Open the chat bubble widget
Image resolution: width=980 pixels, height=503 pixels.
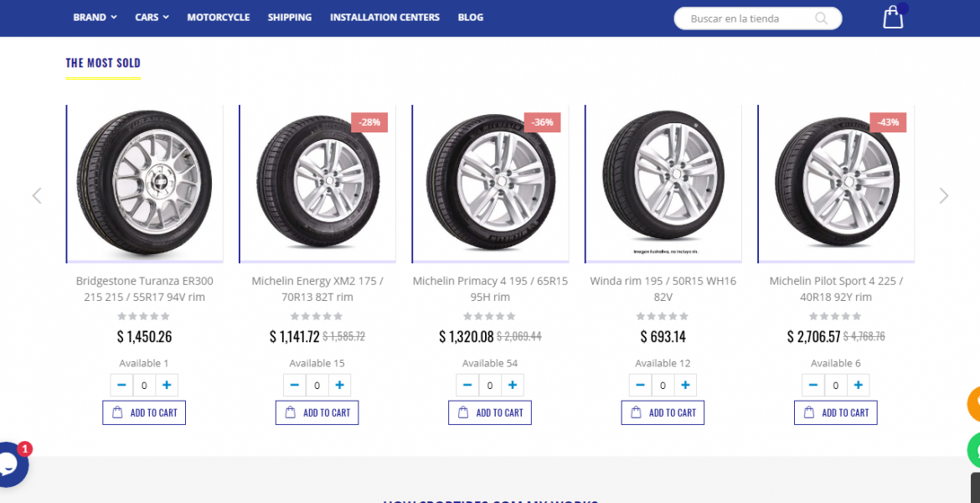8,465
